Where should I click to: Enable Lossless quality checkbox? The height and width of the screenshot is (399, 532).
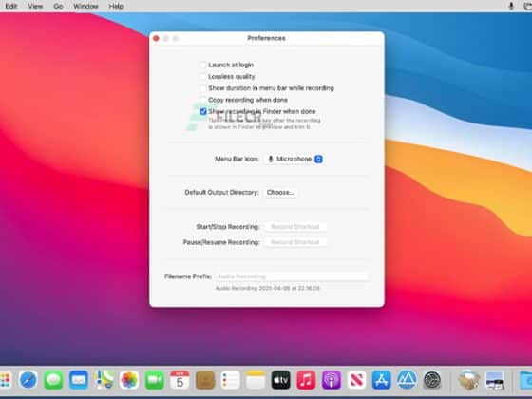coord(203,77)
